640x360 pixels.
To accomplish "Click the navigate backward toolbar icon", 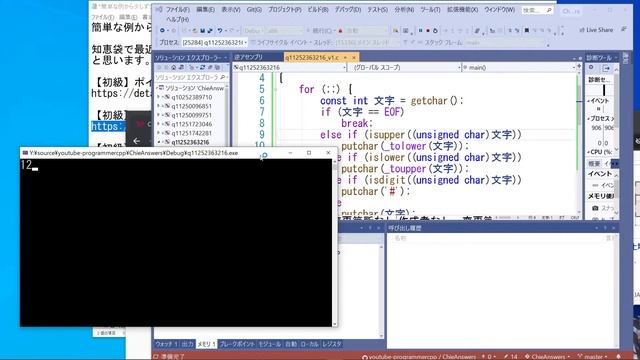I will coord(162,31).
